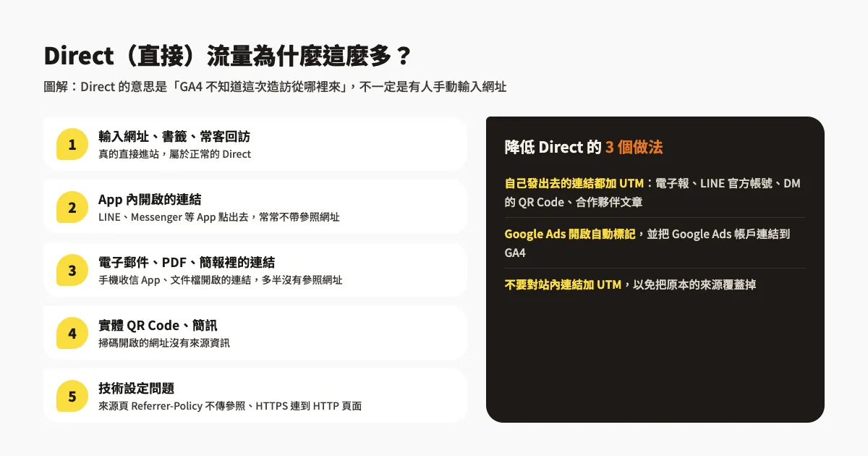Click the yellow number 3 badge
The image size is (868, 456).
(x=72, y=270)
